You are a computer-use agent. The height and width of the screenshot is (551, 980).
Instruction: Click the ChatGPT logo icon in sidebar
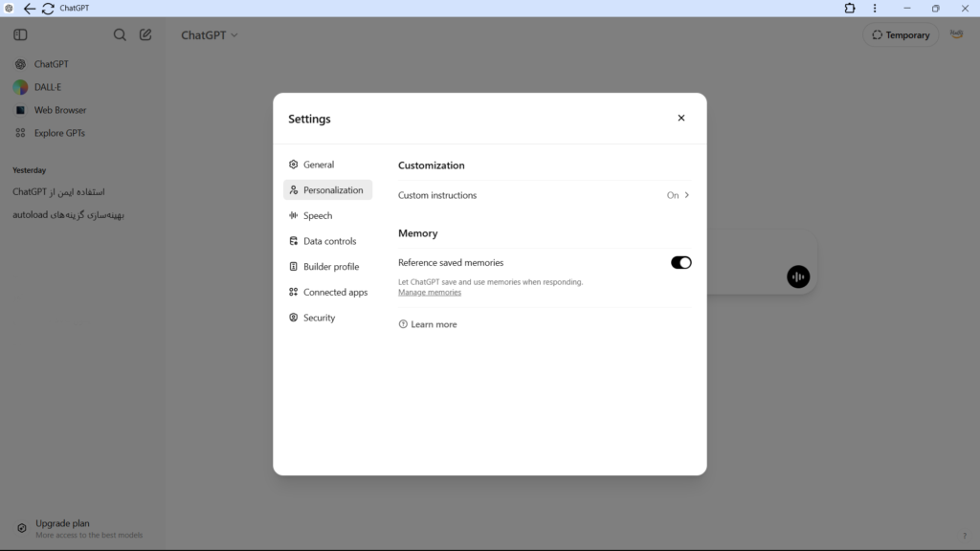(x=21, y=64)
